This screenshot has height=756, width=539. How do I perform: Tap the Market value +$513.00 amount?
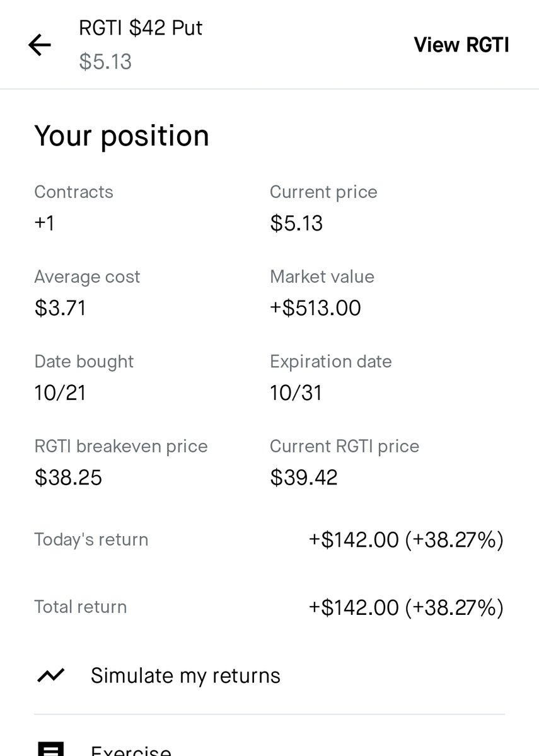coord(315,308)
